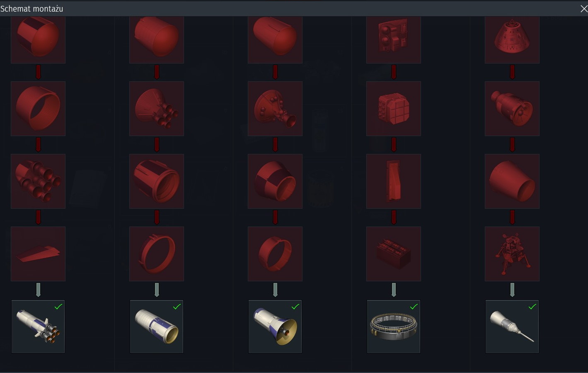Click the gray arrow above the booster assembly
This screenshot has height=373, width=588.
(38, 290)
